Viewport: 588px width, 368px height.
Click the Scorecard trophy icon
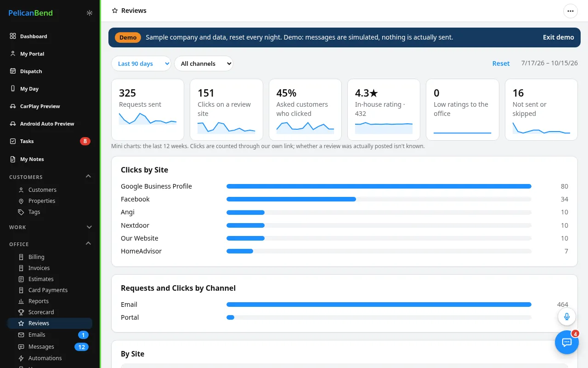pyautogui.click(x=21, y=312)
